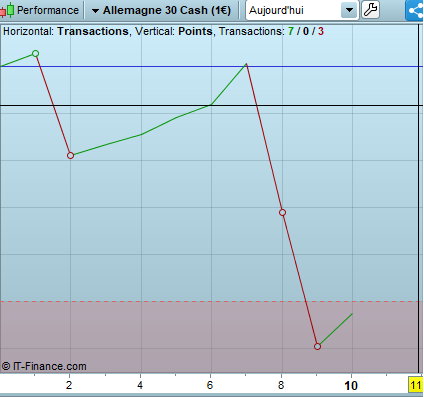This screenshot has width=424, height=397.
Task: Open the Allemagne 30 Cash dropdown arrow
Action: (x=95, y=11)
